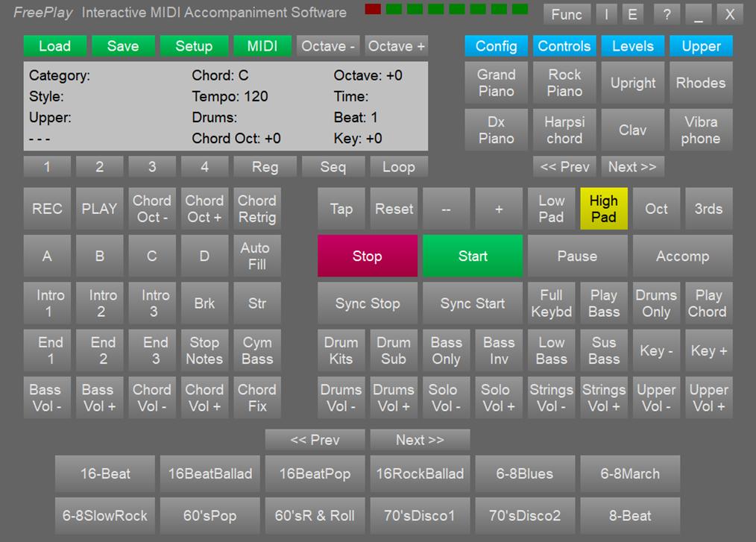Switch to the Controls tab
Screen dimensions: 756x542
(x=564, y=46)
